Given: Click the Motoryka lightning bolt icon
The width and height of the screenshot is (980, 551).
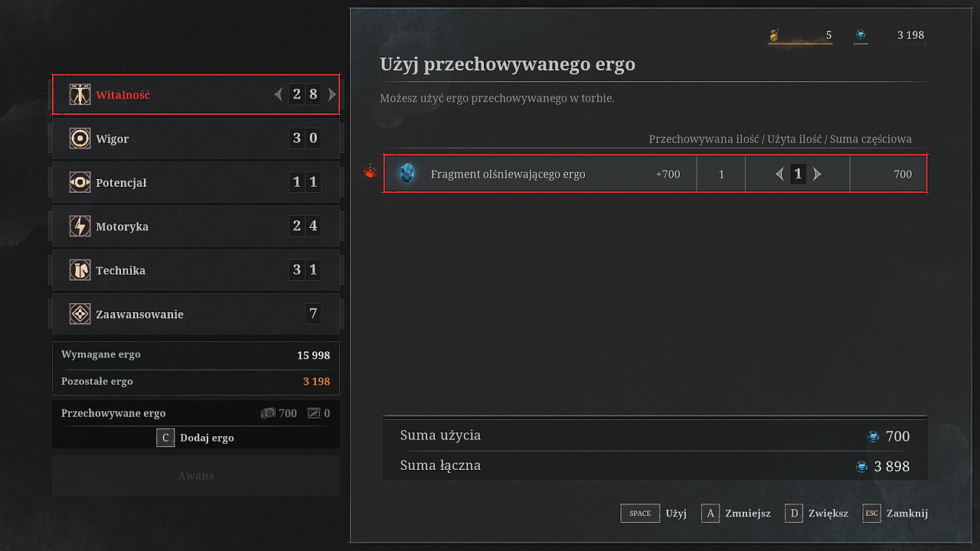Looking at the screenshot, I should [80, 226].
